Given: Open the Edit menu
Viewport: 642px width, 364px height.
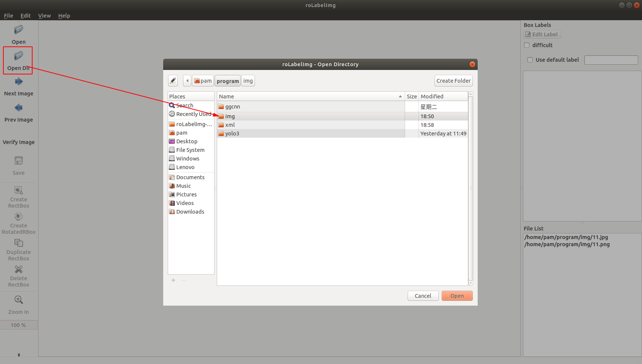Looking at the screenshot, I should [x=25, y=16].
